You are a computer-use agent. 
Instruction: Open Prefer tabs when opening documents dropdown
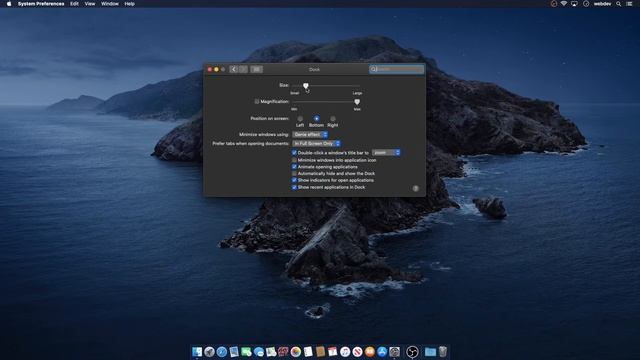coord(316,143)
